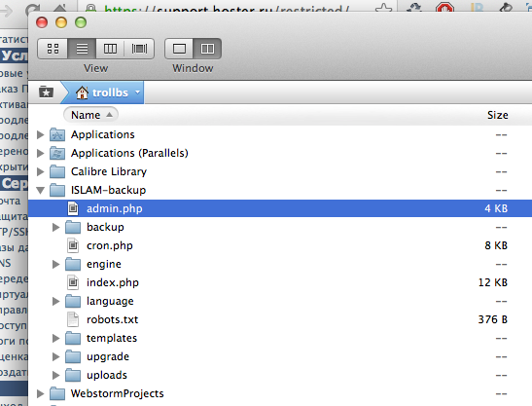Sort by the Name column header

(90, 115)
